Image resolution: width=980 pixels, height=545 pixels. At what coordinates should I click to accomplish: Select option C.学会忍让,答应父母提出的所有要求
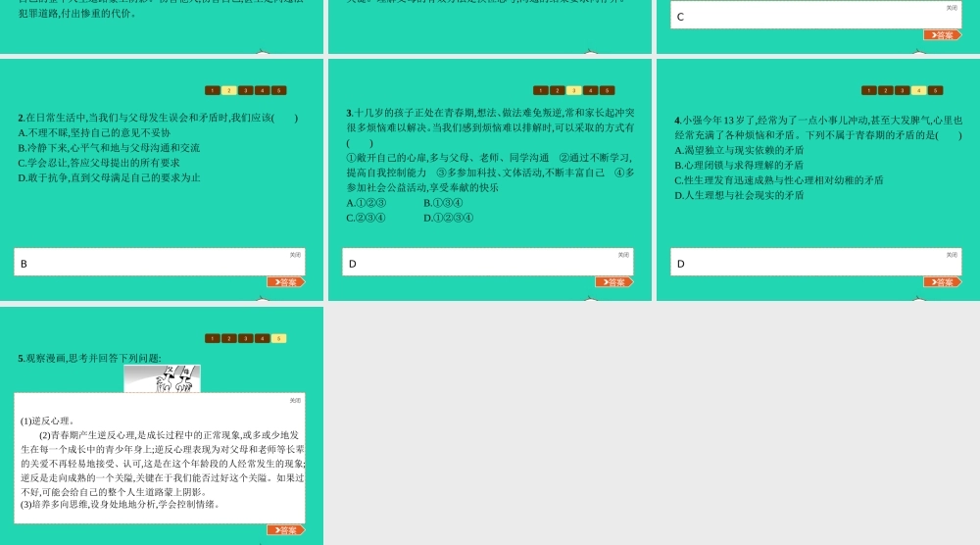click(x=99, y=163)
